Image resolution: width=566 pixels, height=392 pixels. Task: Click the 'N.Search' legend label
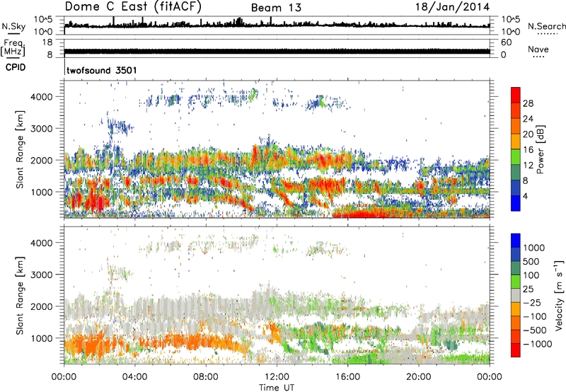(546, 26)
